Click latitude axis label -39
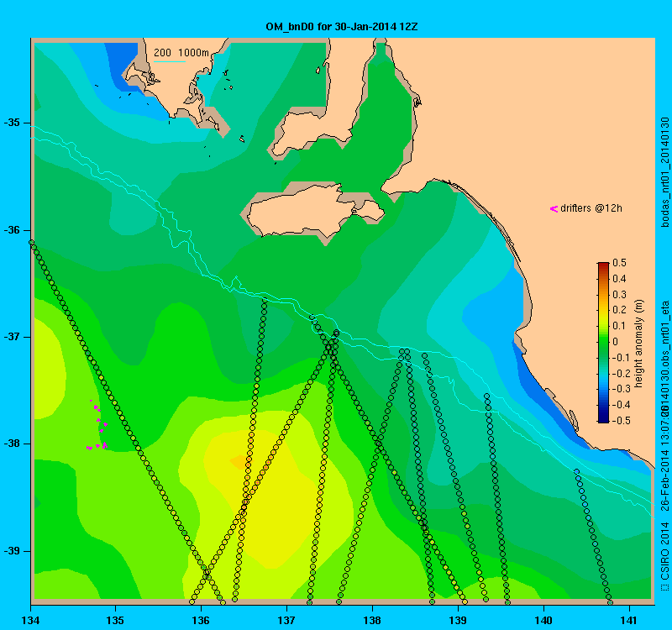Screen dimensions: 672x630 12,551
